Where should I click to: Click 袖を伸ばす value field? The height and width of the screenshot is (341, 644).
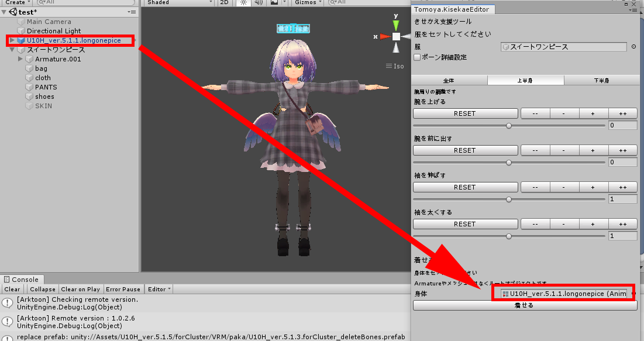pyautogui.click(x=622, y=199)
